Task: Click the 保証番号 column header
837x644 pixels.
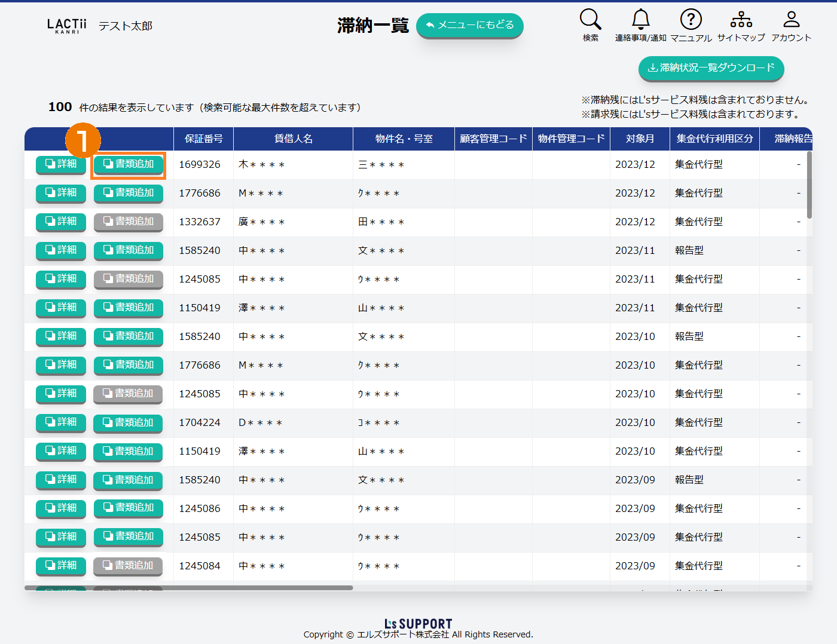Action: 203,139
